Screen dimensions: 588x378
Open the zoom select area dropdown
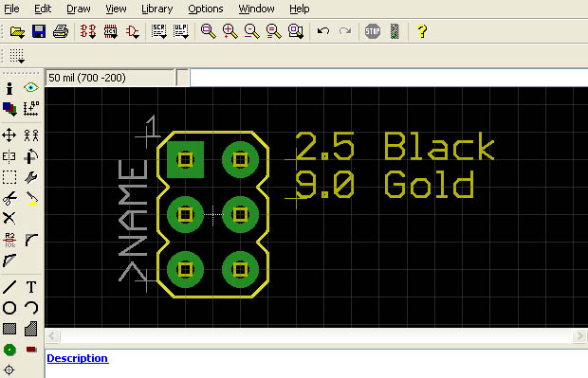coord(296,31)
